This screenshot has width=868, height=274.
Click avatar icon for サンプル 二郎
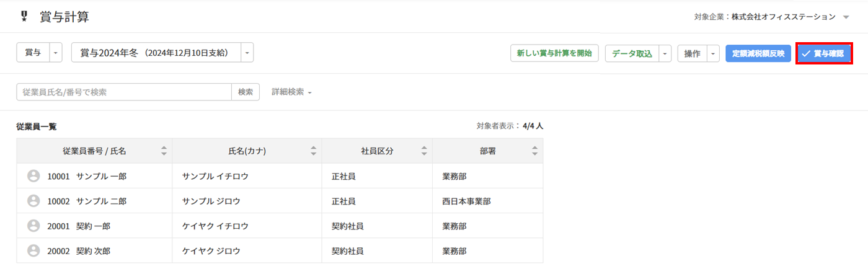click(x=33, y=201)
